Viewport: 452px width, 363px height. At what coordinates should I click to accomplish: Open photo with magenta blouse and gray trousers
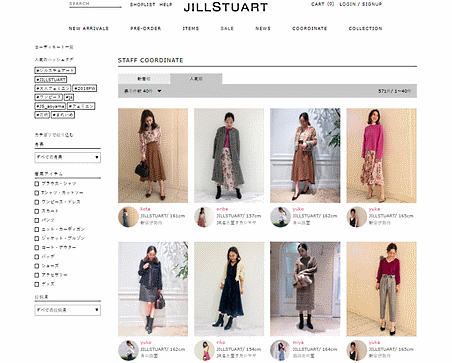(381, 289)
